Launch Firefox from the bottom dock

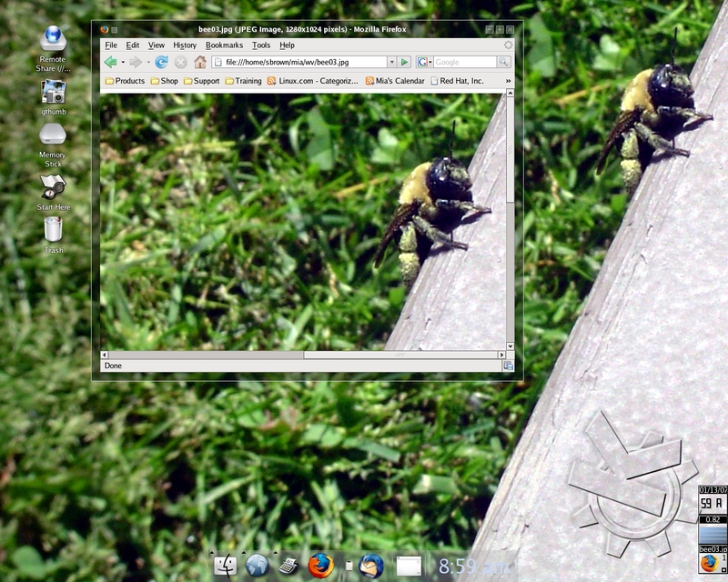point(321,566)
